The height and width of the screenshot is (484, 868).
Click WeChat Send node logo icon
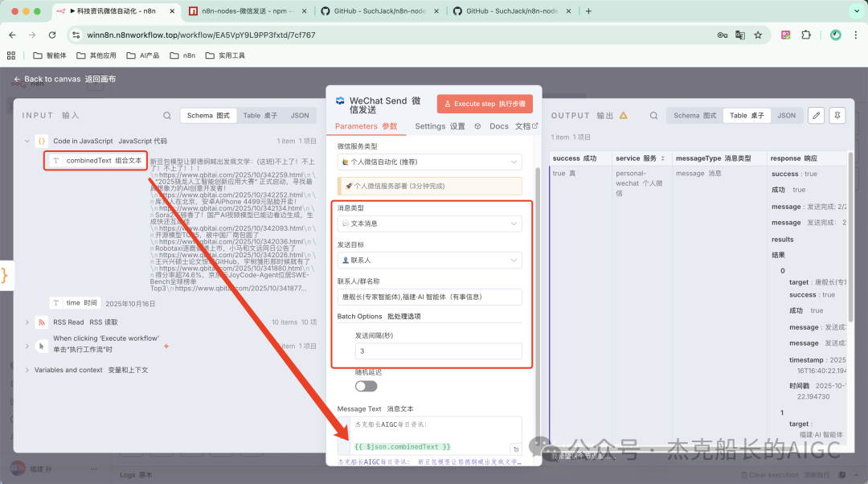tap(341, 100)
